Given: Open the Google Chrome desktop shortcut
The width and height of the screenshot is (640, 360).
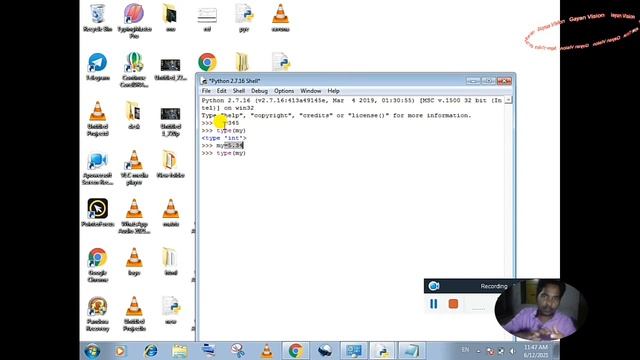Looking at the screenshot, I should click(98, 265).
